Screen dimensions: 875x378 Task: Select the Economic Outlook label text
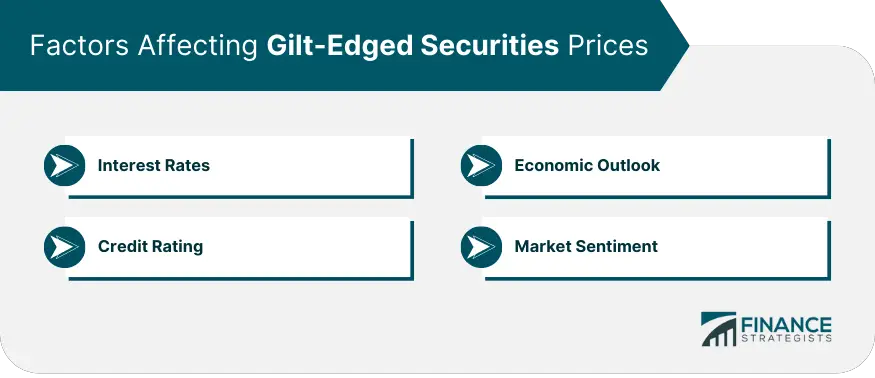point(587,165)
